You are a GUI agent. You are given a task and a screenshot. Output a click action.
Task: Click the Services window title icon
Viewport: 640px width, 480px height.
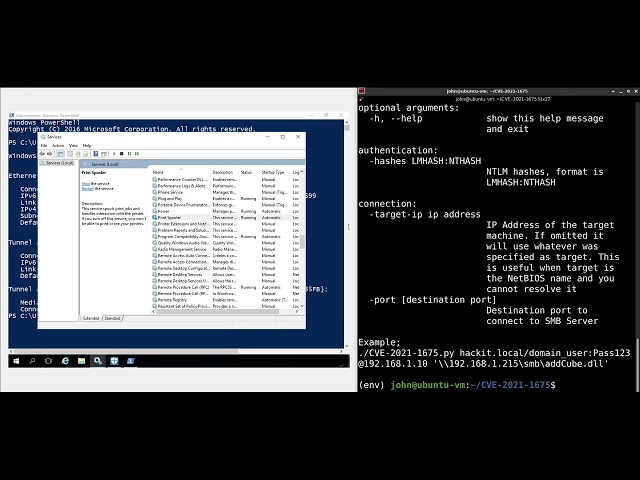click(43, 137)
